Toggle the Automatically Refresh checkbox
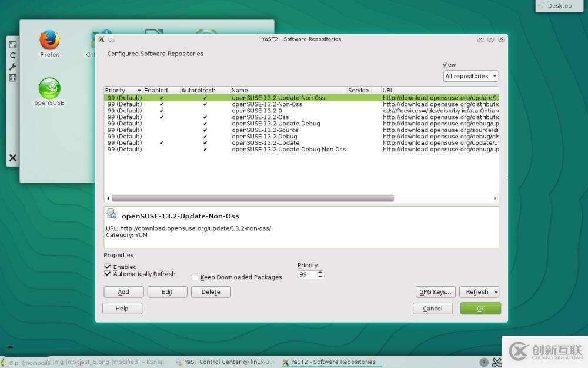588x368 pixels. (x=108, y=274)
